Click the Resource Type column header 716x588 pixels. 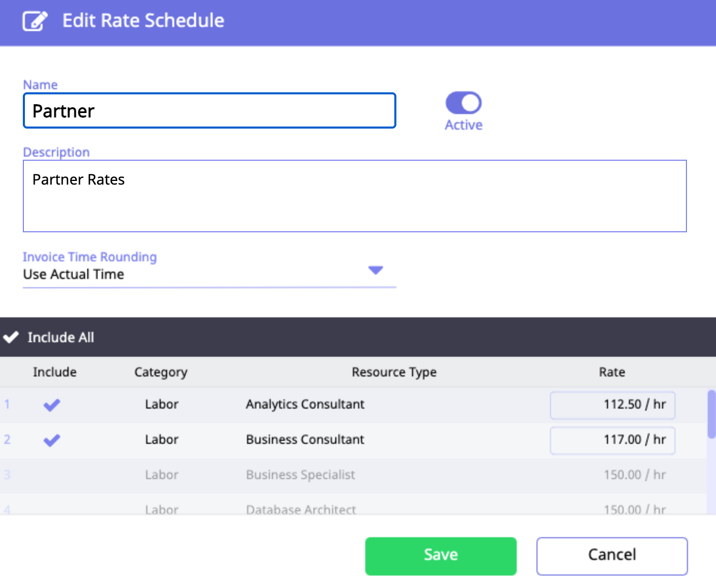point(394,372)
